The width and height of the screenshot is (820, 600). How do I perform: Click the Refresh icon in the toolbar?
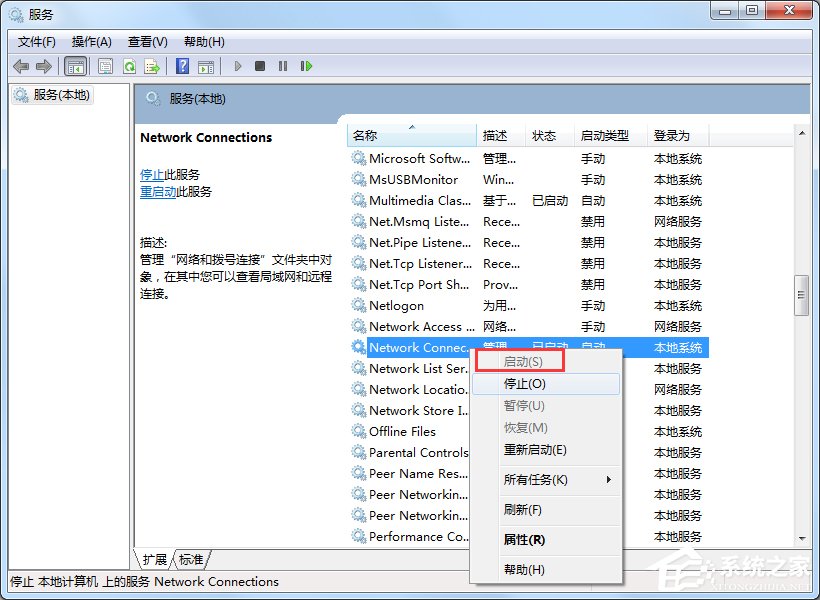tap(130, 66)
